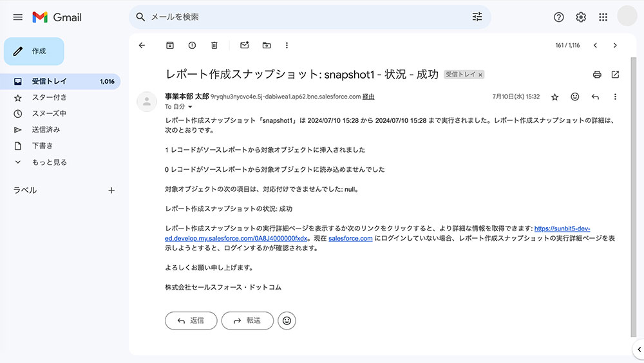
Task: Open the message more options menu
Action: coord(615,97)
